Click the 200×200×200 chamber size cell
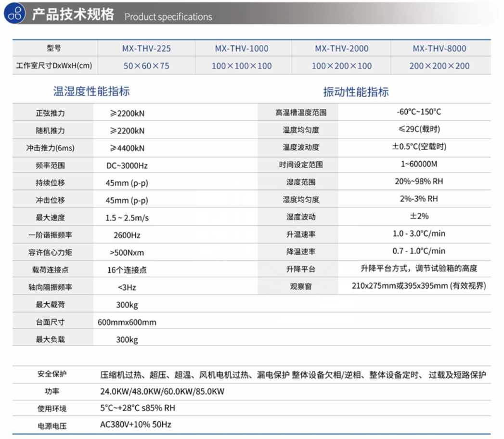Screen dimensions: 504x439 [x=439, y=66]
